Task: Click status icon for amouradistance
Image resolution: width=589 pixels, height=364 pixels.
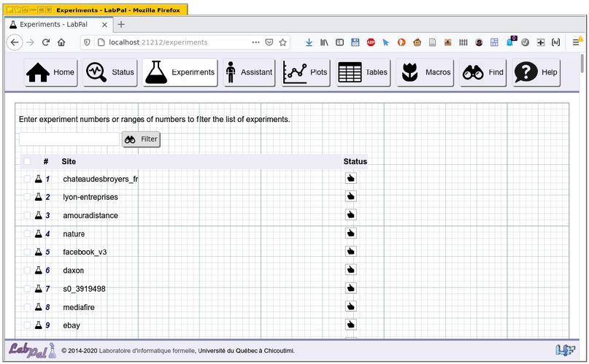Action: tap(351, 214)
